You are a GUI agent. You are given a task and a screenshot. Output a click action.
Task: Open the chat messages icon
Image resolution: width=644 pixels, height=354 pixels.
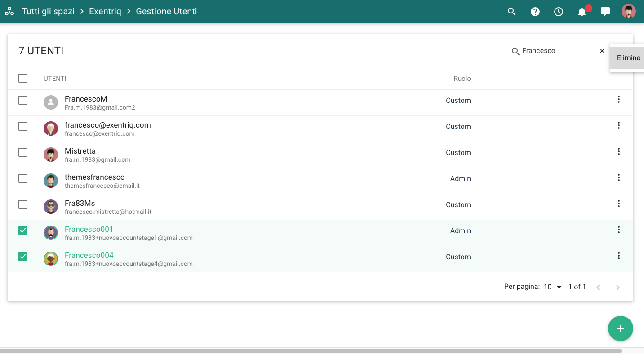click(605, 12)
